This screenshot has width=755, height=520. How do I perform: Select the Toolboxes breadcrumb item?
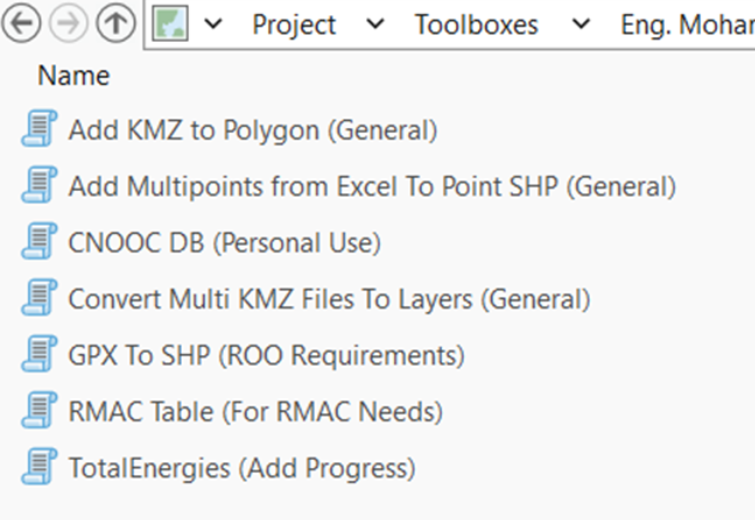pos(476,25)
